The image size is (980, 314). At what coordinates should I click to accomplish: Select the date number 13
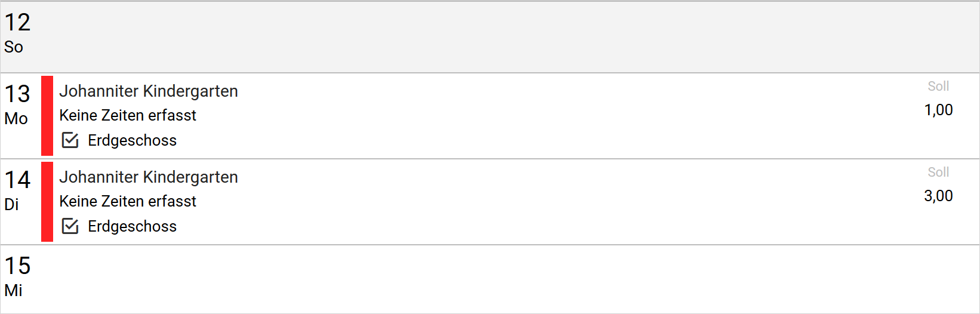point(17,94)
